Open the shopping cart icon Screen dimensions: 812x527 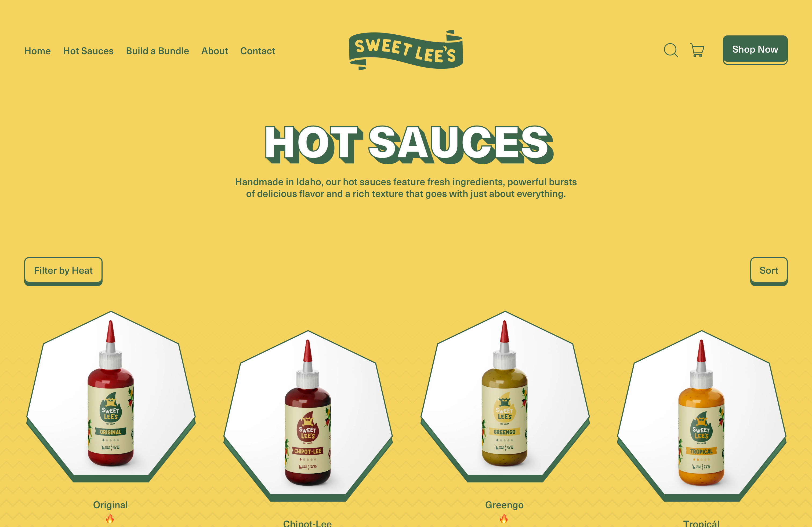click(x=697, y=50)
